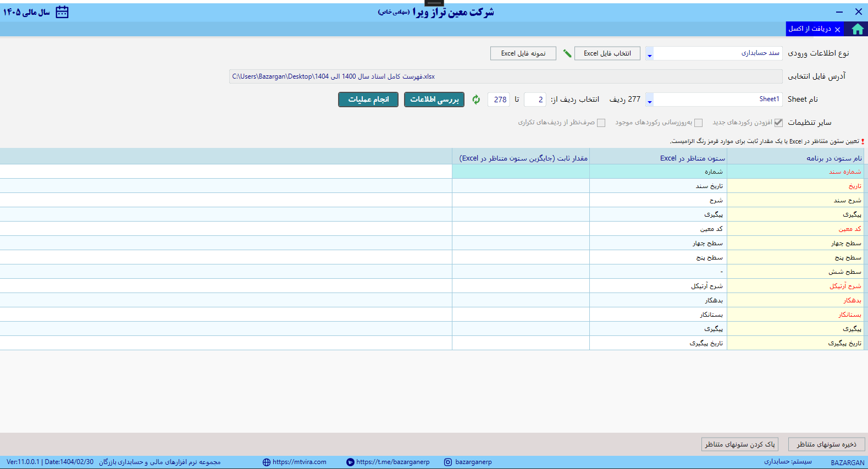Click the green edit icon beside Excel sample button
This screenshot has height=469, width=868.
click(x=567, y=53)
